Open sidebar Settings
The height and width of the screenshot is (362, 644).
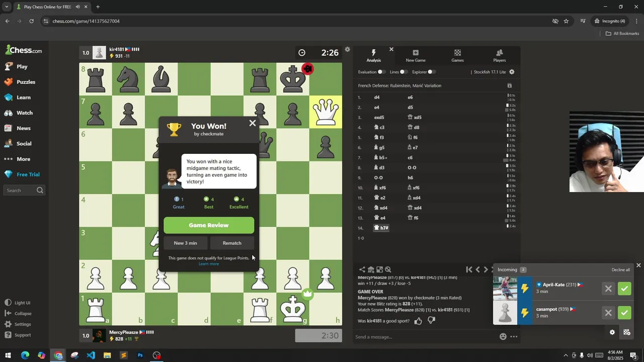[23, 324]
